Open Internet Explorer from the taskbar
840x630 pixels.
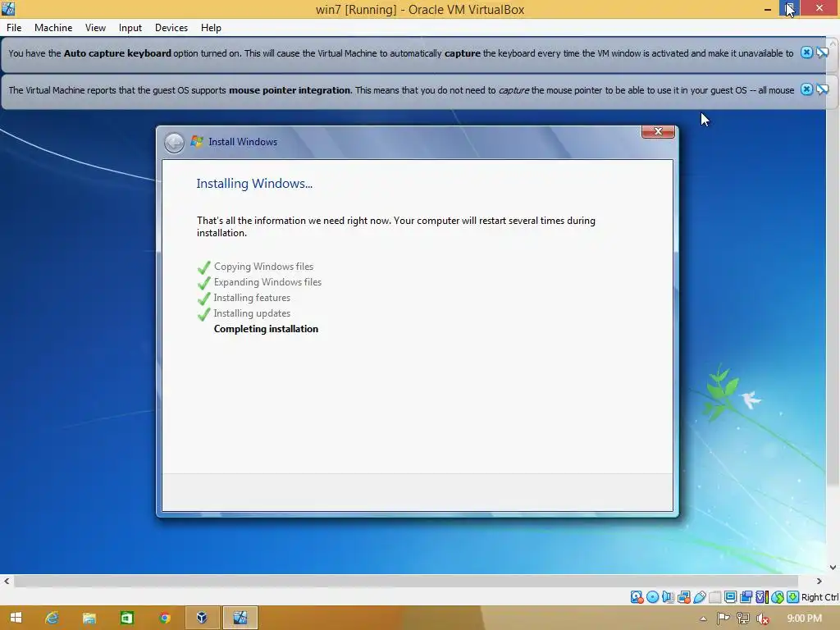(52, 618)
